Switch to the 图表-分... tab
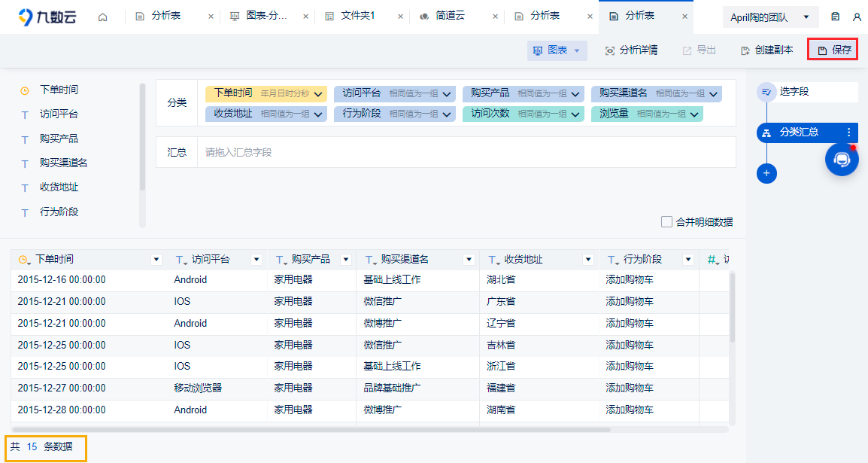This screenshot has width=868, height=463. [x=266, y=16]
